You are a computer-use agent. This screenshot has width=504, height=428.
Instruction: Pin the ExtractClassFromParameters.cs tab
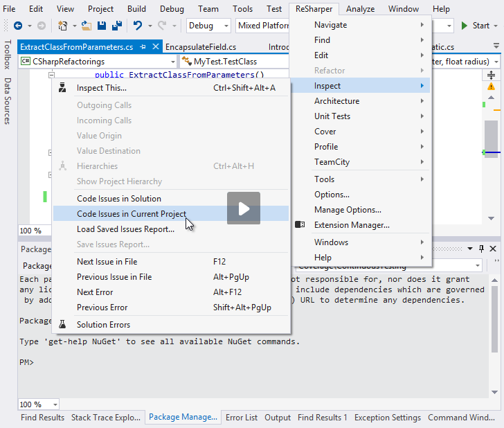pyautogui.click(x=143, y=47)
